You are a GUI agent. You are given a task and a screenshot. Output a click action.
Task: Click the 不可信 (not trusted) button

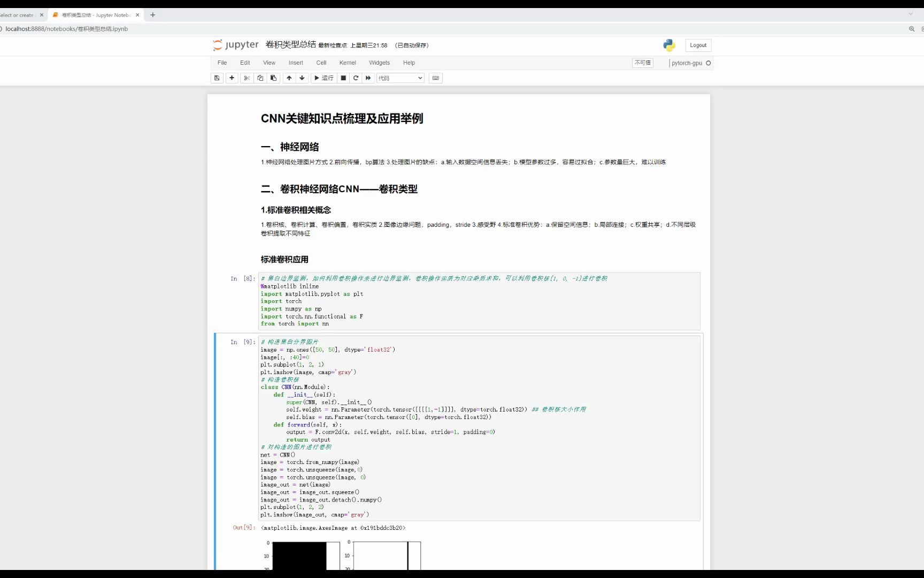pyautogui.click(x=643, y=63)
